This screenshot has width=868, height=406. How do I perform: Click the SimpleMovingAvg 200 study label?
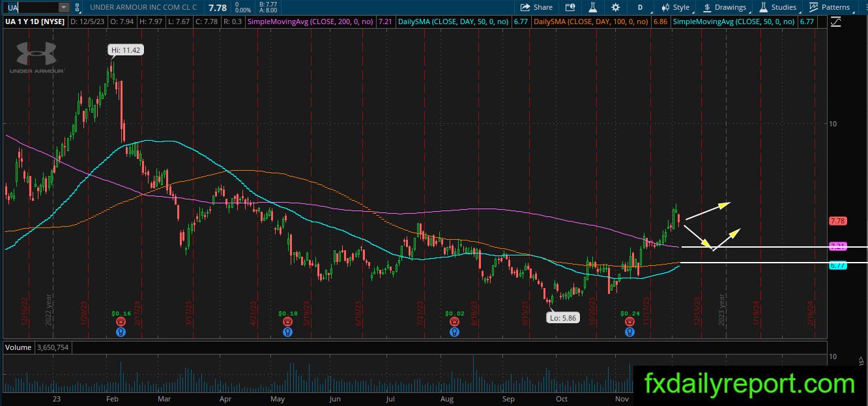(x=311, y=22)
